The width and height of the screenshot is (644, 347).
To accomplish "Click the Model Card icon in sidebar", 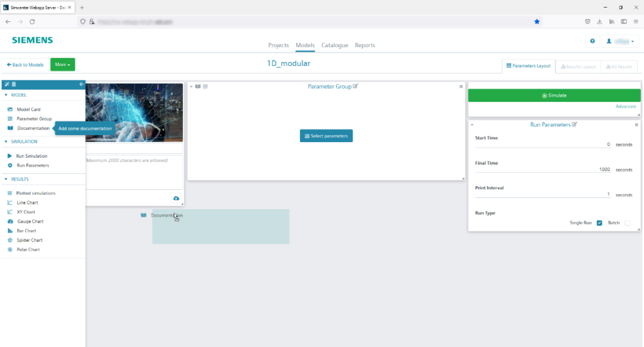I will click(10, 109).
